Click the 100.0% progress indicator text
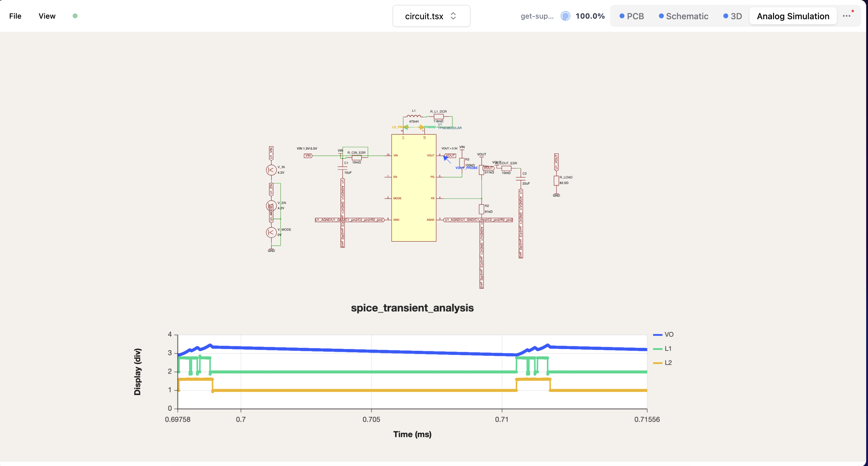Image resolution: width=868 pixels, height=466 pixels. coord(590,16)
